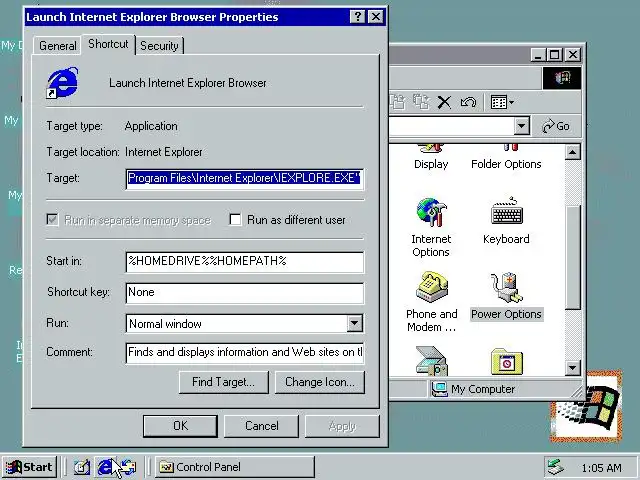Launch Internet Explorer from Quick Launch
The width and height of the screenshot is (640, 480).
(104, 467)
